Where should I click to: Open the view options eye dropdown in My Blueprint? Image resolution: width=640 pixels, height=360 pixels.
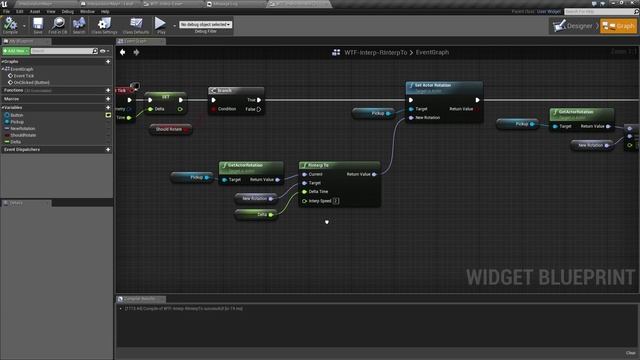(x=104, y=51)
